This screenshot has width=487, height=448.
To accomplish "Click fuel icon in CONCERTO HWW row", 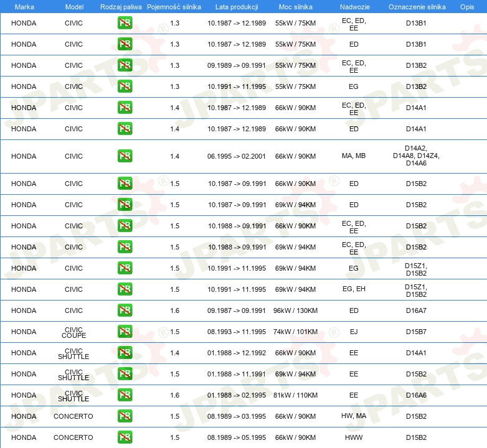I will [125, 437].
